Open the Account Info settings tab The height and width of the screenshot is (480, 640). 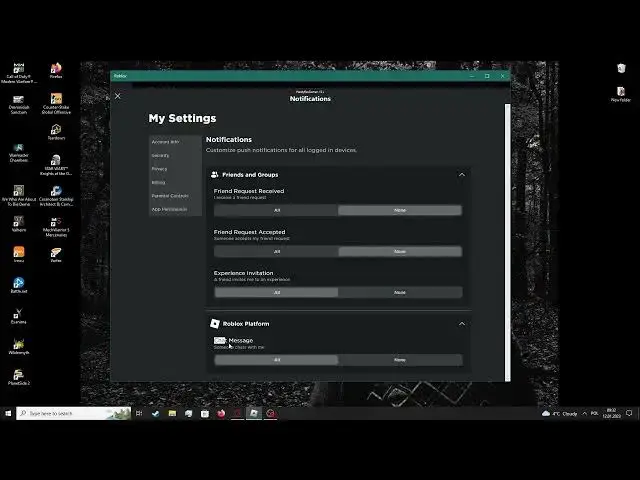[176, 142]
